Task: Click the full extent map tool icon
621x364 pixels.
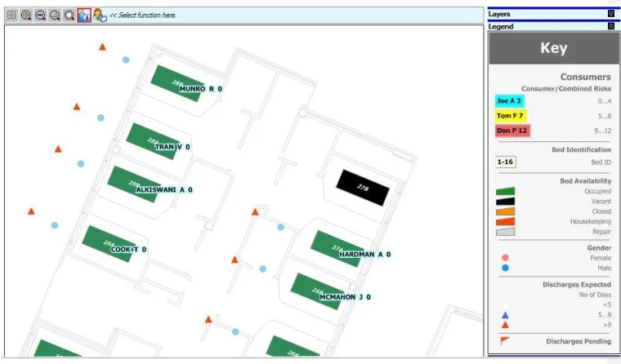Action: click(x=11, y=15)
